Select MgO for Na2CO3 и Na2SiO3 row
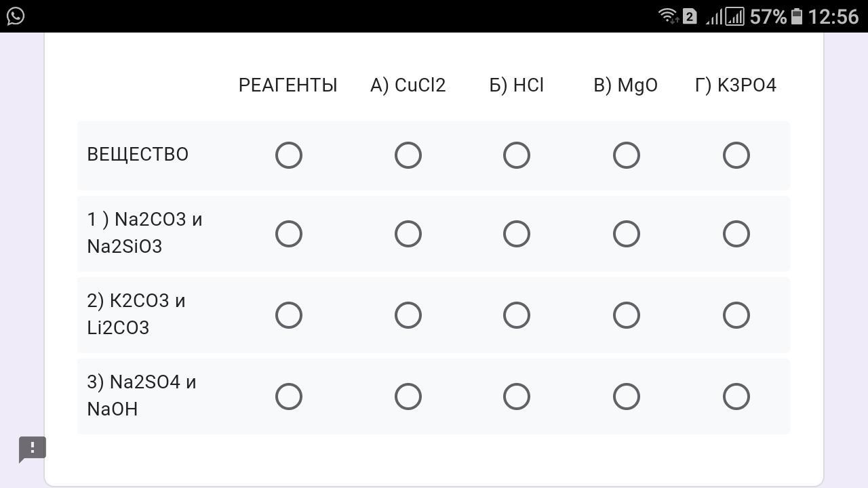868x488 pixels. (627, 234)
